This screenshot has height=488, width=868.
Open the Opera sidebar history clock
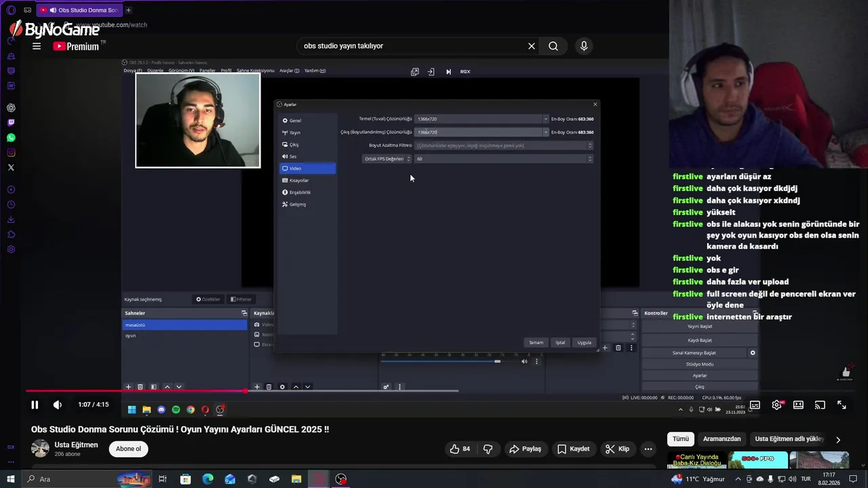11,205
